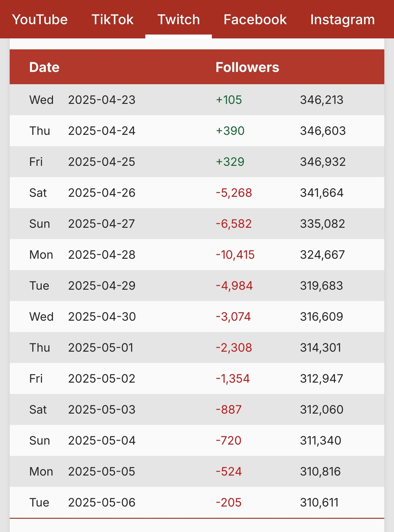The image size is (394, 532).
Task: Select the 2025-04-23 date row
Action: pyautogui.click(x=197, y=100)
